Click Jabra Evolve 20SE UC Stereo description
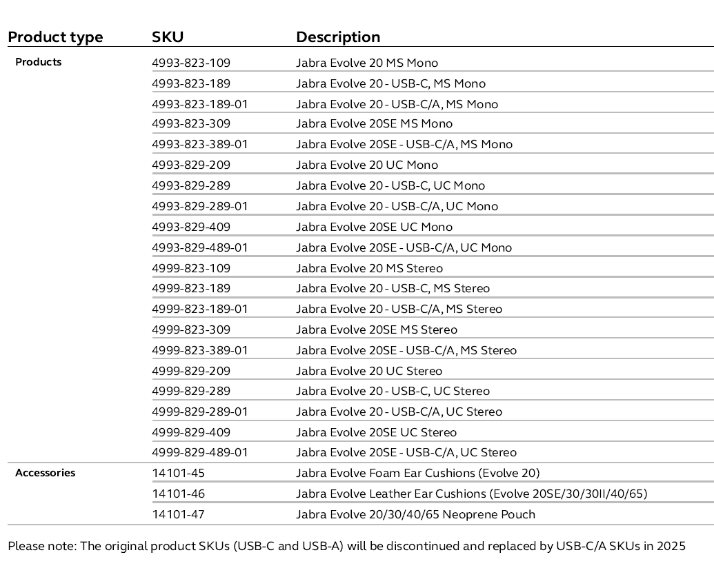Image resolution: width=714 pixels, height=588 pixels. click(x=377, y=432)
